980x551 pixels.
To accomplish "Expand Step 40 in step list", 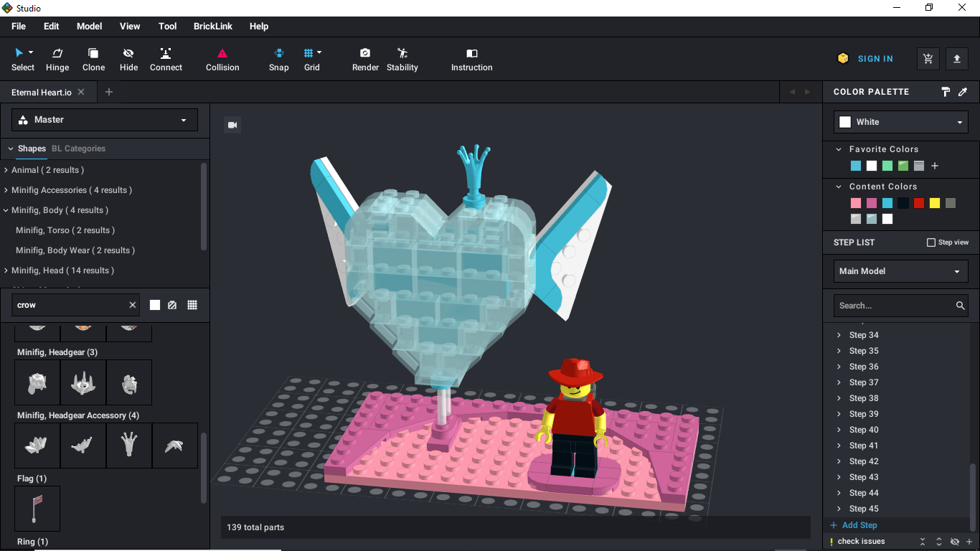I will click(839, 430).
